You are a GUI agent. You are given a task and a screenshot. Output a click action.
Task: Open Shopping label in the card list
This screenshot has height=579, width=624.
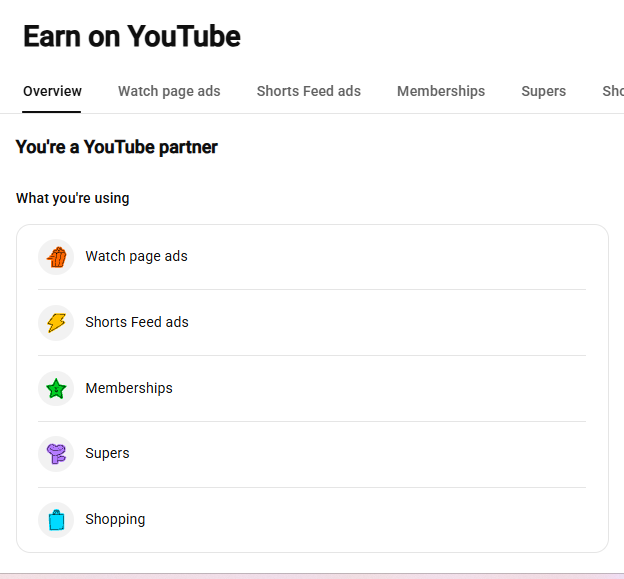(x=115, y=519)
